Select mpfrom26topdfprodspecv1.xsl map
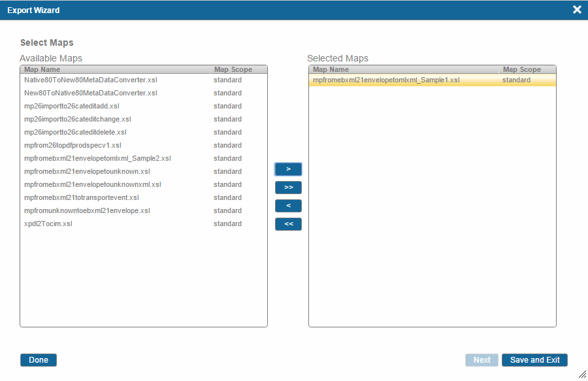This screenshot has width=588, height=381. 144,145
